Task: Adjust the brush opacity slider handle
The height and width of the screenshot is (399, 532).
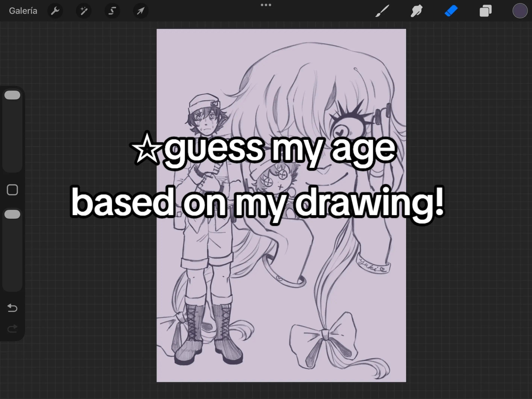Action: point(12,214)
